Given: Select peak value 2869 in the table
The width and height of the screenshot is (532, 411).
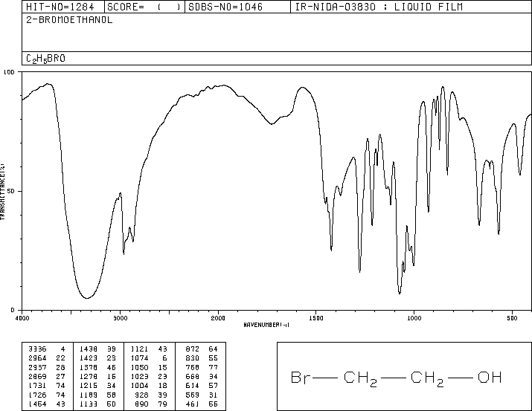Looking at the screenshot, I should (x=37, y=376).
